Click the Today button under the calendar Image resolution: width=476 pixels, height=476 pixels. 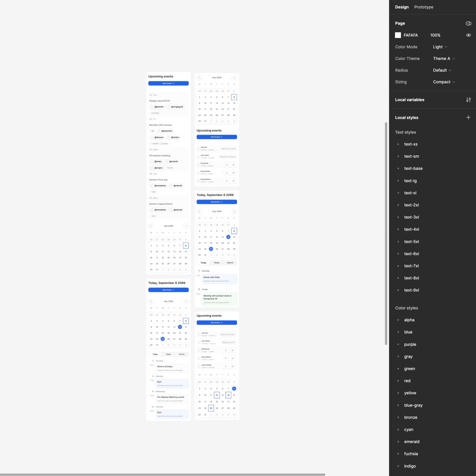coord(203,263)
